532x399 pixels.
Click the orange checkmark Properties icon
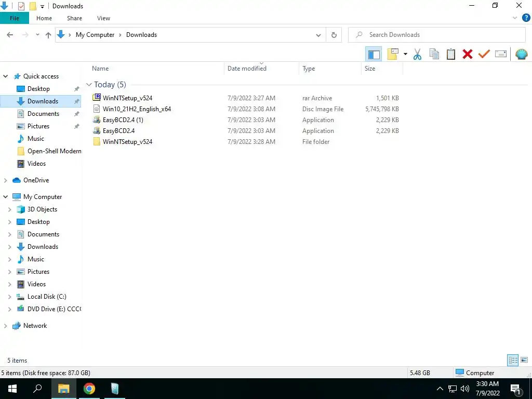coord(484,54)
